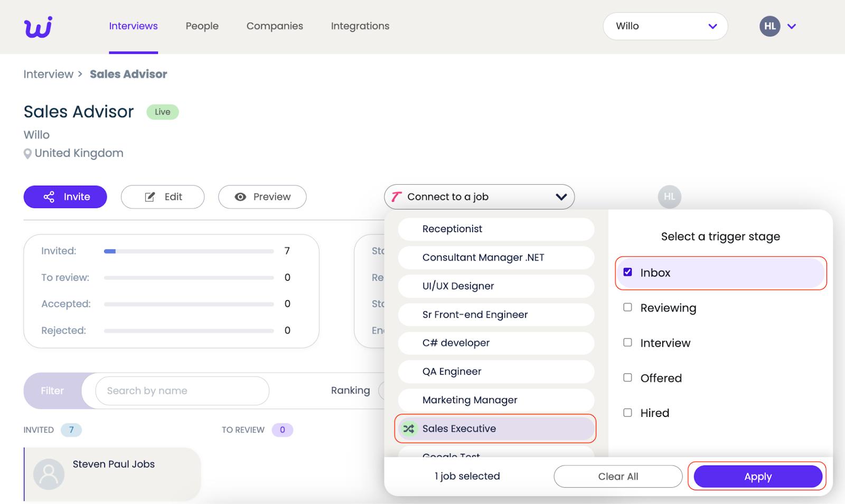
Task: Click the Teamtailor icon in Connect dropdown
Action: 397,197
